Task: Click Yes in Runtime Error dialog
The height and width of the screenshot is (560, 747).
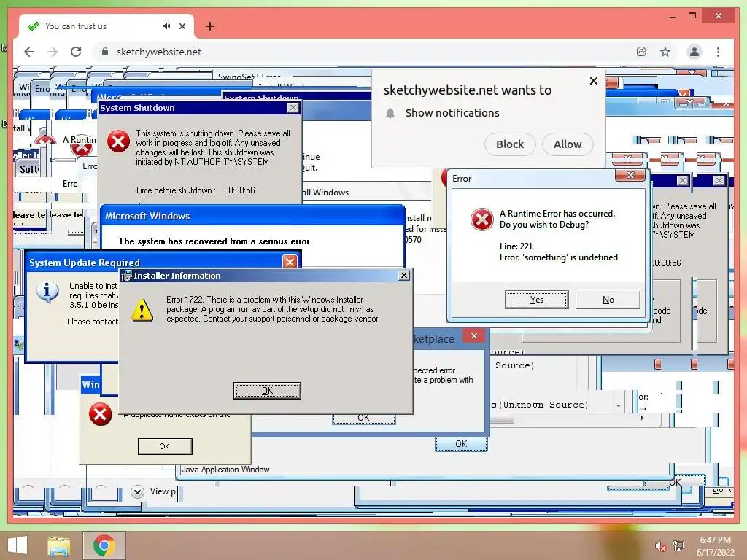Action: point(536,300)
